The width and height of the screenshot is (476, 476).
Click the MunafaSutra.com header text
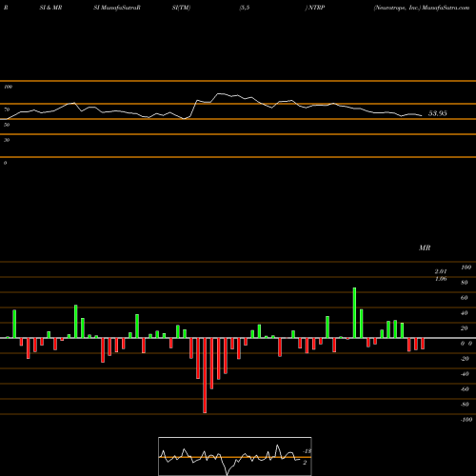446,8
